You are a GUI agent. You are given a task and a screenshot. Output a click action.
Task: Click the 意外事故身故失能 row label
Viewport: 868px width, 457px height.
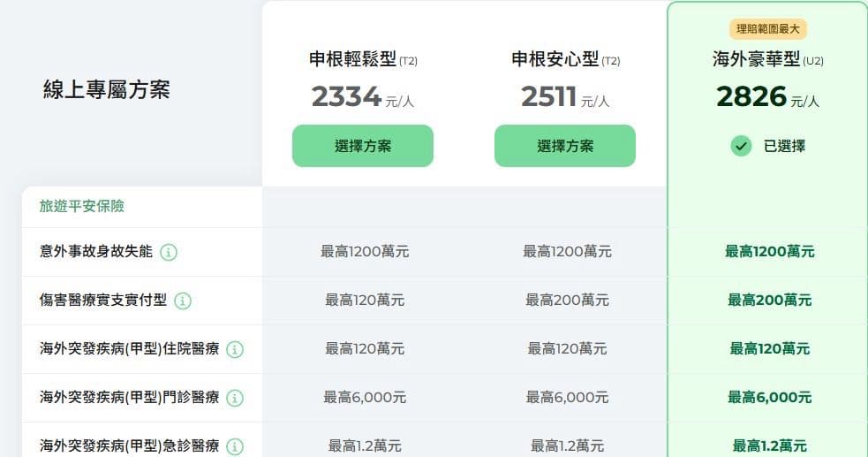[95, 252]
